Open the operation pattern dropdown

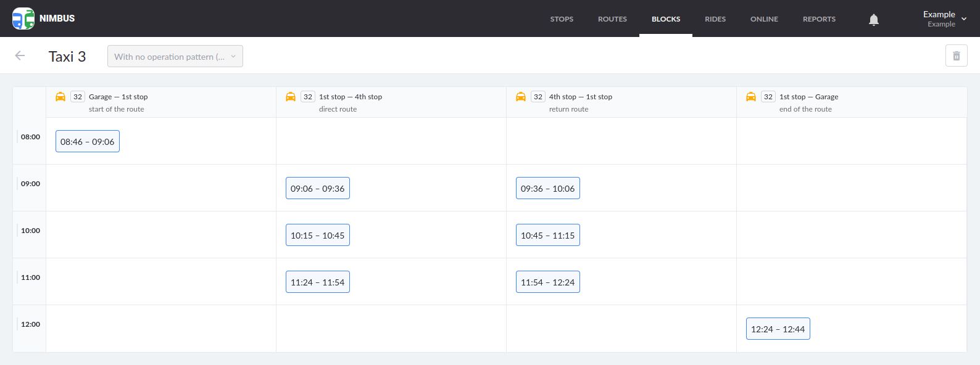point(175,56)
